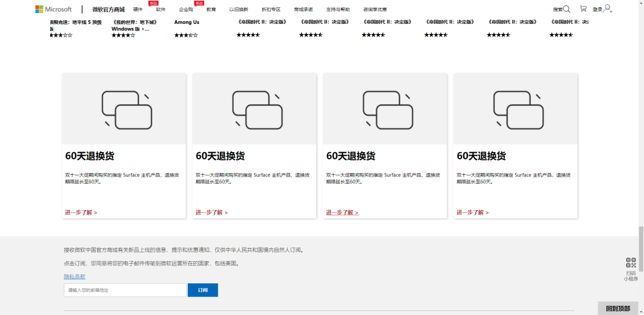Click the fourth card's 60天退换货 heading
644x315 pixels.
point(481,156)
